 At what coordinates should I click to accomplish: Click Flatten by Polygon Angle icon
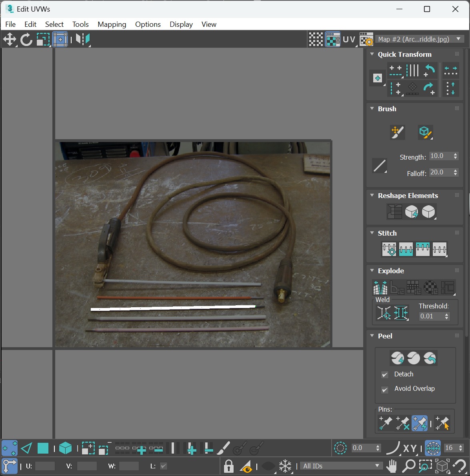(397, 287)
